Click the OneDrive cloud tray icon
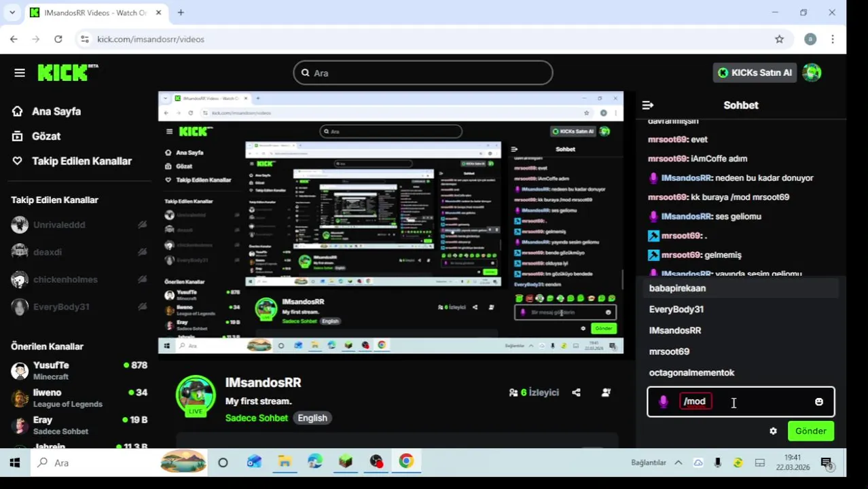 click(698, 463)
